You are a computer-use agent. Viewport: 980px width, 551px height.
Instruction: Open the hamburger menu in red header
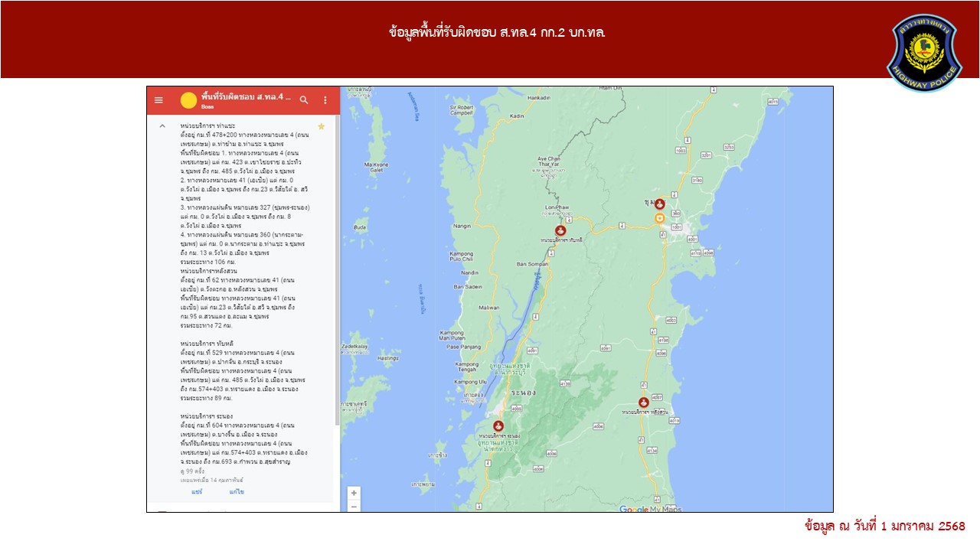[x=158, y=100]
